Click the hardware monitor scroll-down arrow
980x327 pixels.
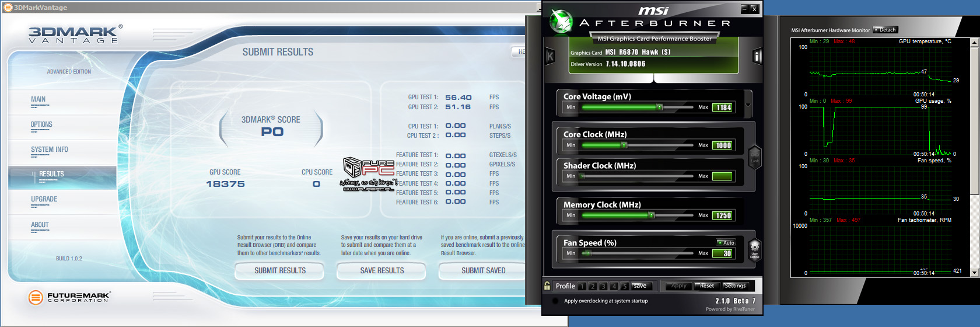974,273
